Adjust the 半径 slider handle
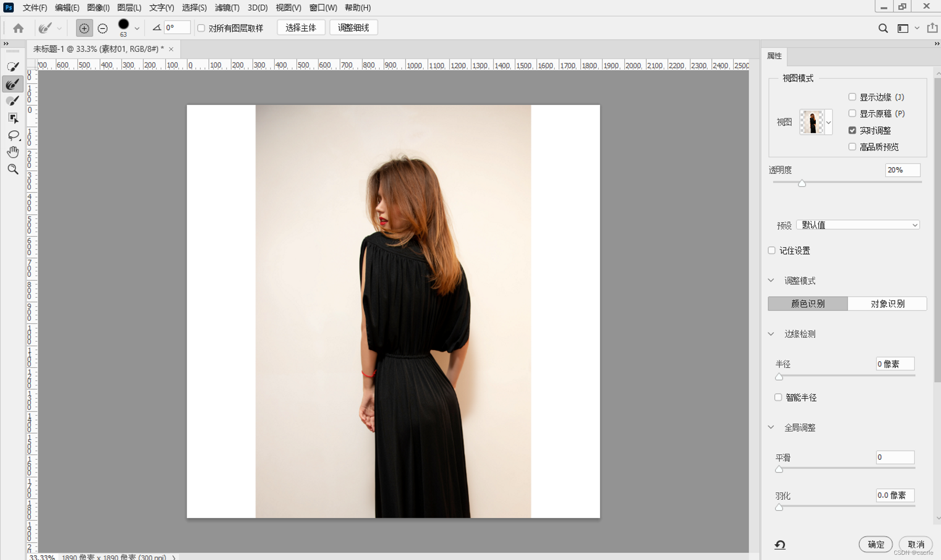The width and height of the screenshot is (941, 560). coord(779,376)
